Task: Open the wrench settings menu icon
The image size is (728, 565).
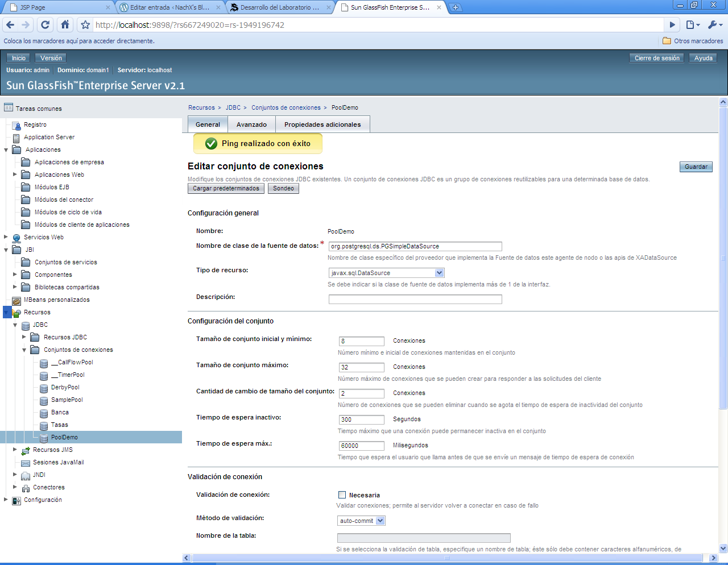Action: point(715,25)
